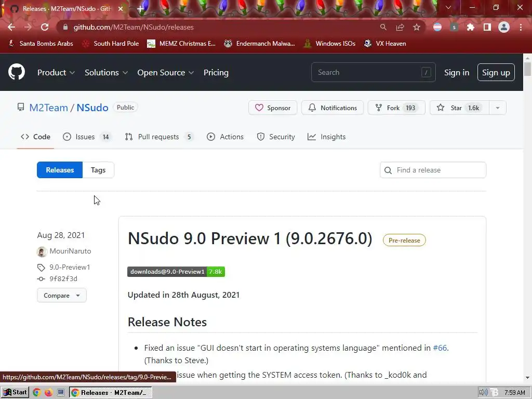
Task: Expand the Star list dropdown arrow
Action: coord(497,108)
